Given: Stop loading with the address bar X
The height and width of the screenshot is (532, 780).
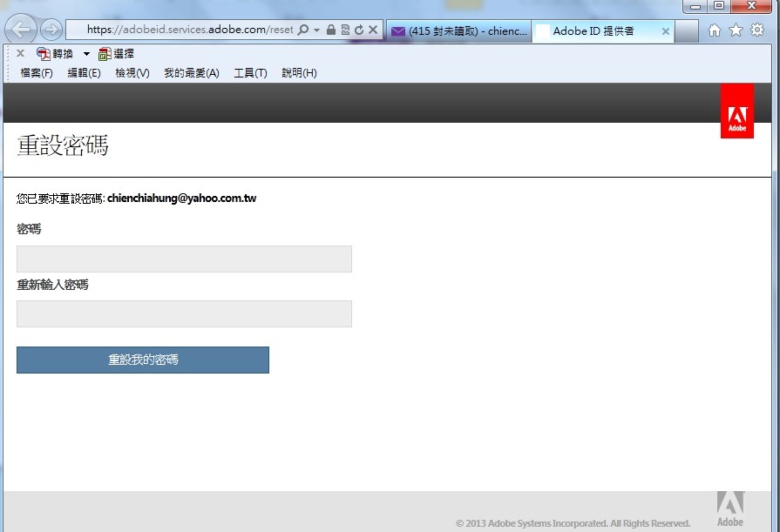Looking at the screenshot, I should (373, 30).
